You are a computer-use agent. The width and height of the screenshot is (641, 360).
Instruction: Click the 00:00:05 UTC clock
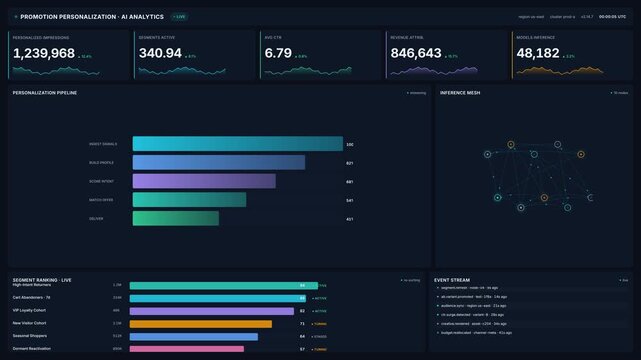pyautogui.click(x=612, y=17)
